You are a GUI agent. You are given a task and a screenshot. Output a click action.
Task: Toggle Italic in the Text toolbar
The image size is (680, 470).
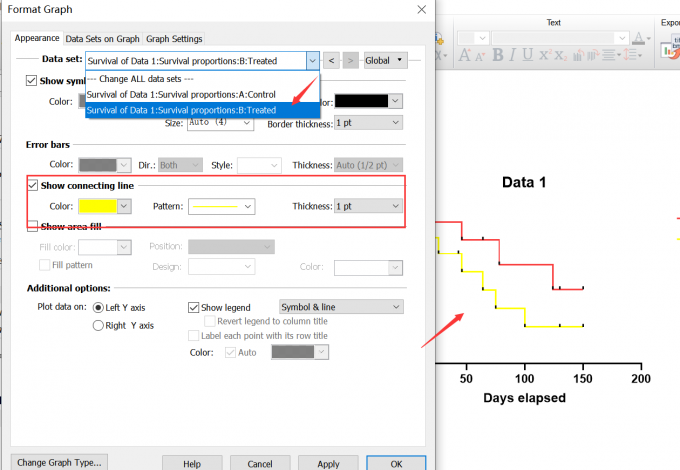(x=513, y=55)
